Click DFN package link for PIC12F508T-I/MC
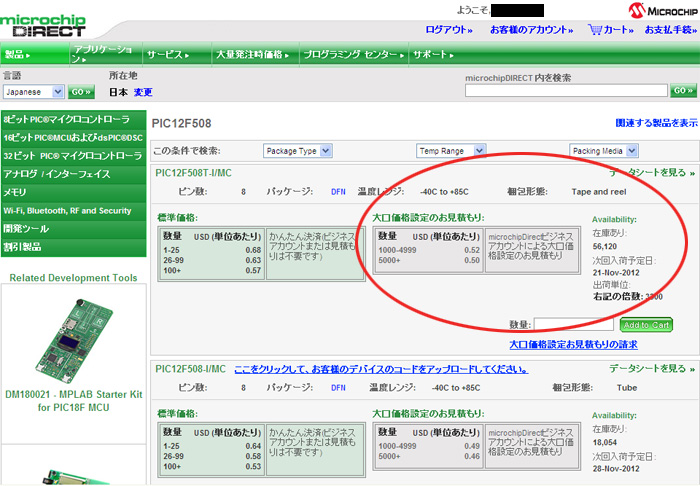700x486 pixels. click(x=338, y=192)
